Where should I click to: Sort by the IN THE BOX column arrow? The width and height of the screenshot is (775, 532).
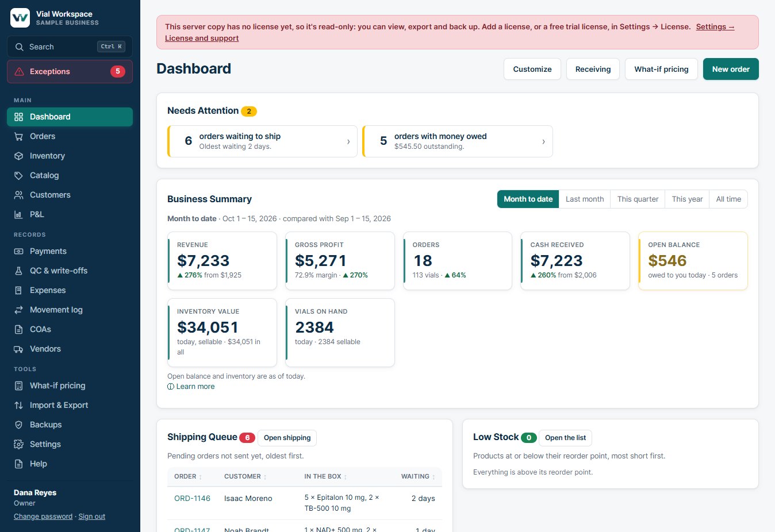click(x=345, y=477)
